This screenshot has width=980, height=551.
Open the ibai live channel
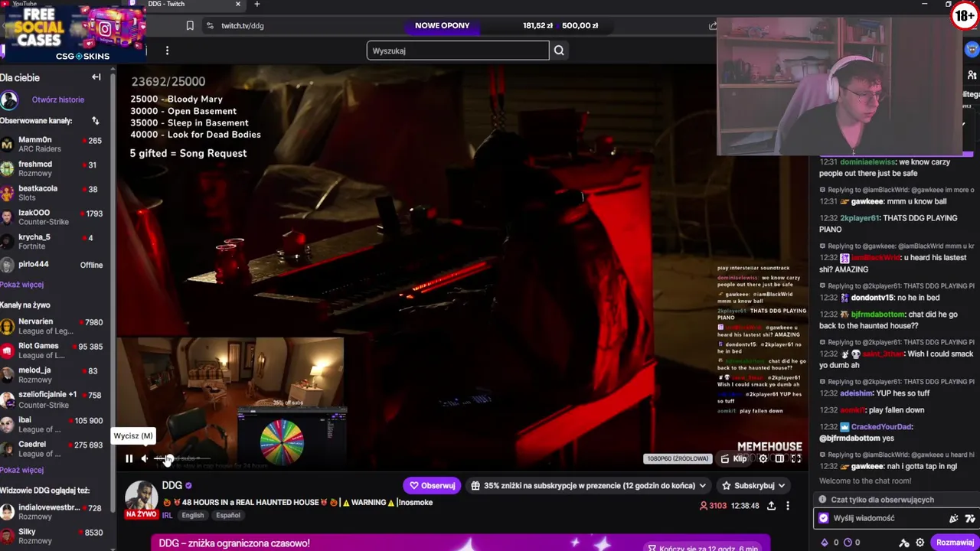click(54, 425)
